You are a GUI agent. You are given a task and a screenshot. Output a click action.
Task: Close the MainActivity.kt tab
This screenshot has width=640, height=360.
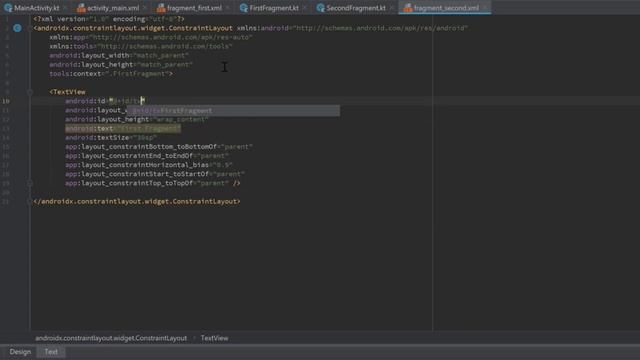64,8
